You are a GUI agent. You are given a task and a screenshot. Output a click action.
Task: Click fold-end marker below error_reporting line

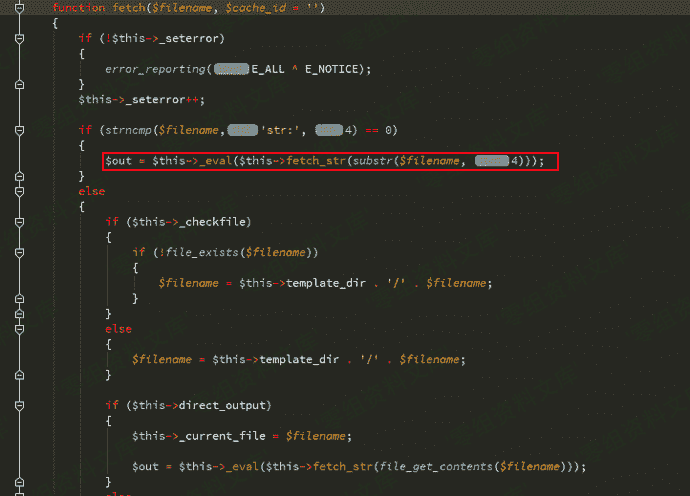(19, 84)
